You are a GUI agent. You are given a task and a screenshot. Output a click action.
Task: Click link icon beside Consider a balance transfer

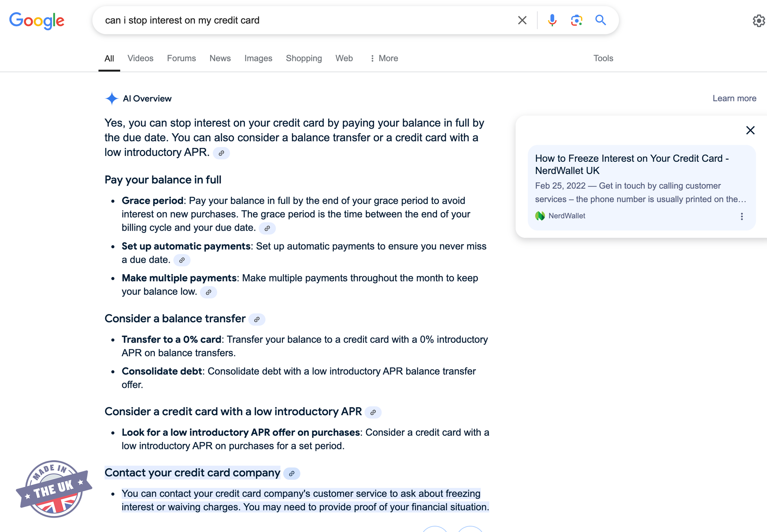tap(257, 319)
